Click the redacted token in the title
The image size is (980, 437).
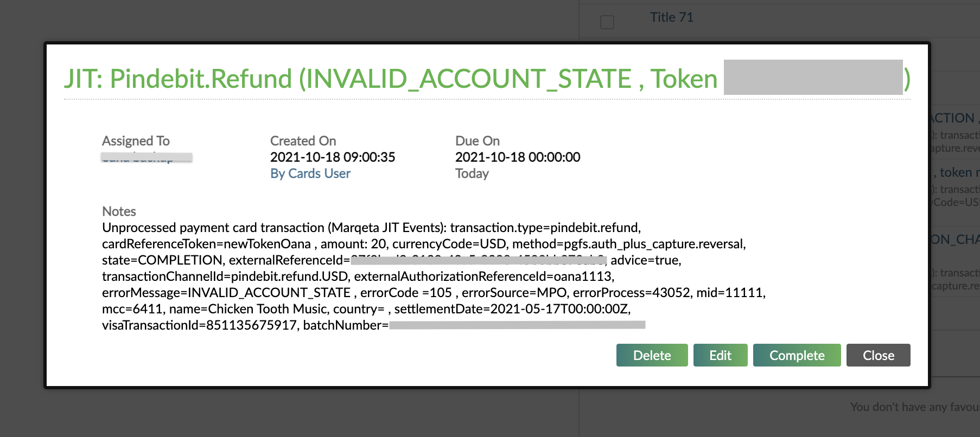pos(813,78)
